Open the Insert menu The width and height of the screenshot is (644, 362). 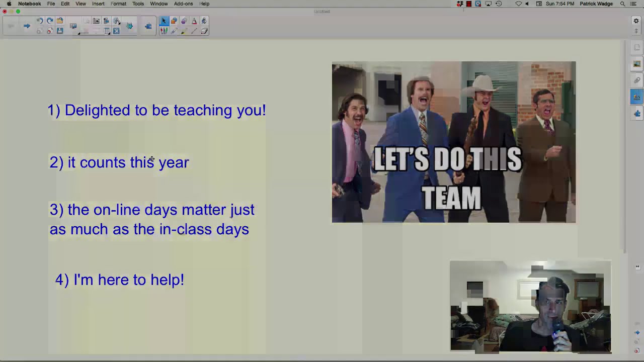98,4
